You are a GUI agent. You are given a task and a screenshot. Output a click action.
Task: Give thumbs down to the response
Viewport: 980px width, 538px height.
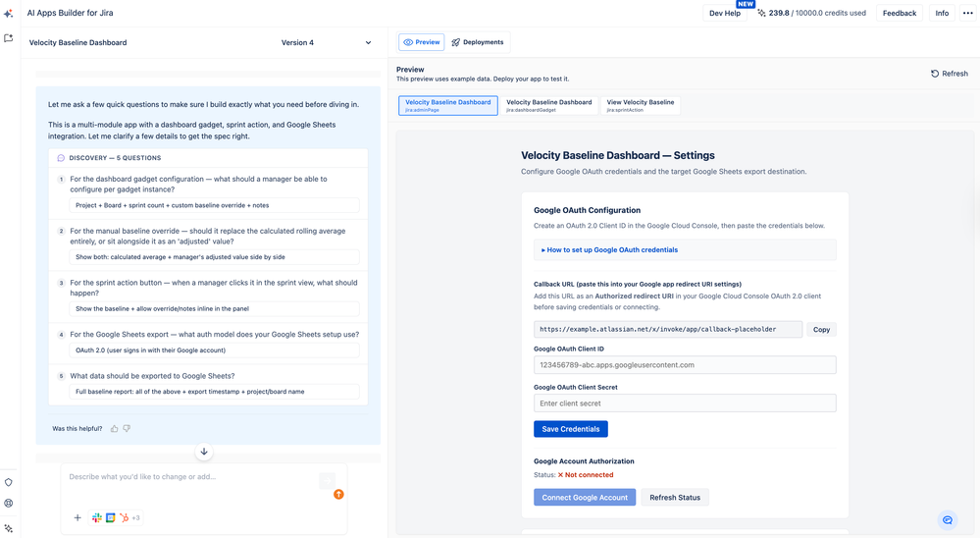[x=127, y=428]
